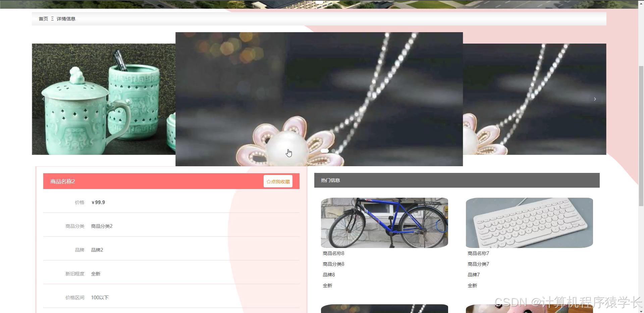Open the 商品名称7 product title
Screen dimensions: 644x313
click(478, 253)
